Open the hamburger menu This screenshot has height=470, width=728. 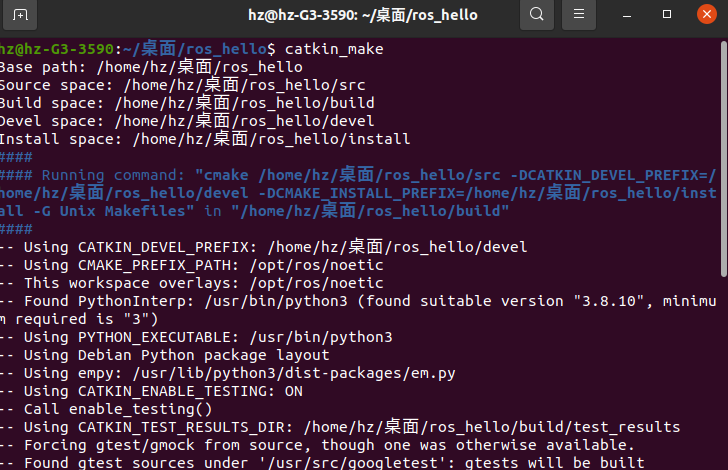pyautogui.click(x=578, y=15)
